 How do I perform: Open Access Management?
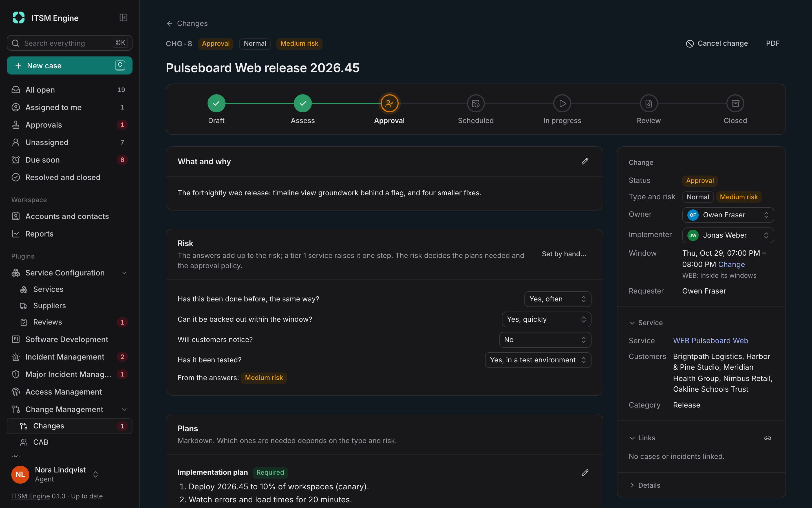click(69, 392)
